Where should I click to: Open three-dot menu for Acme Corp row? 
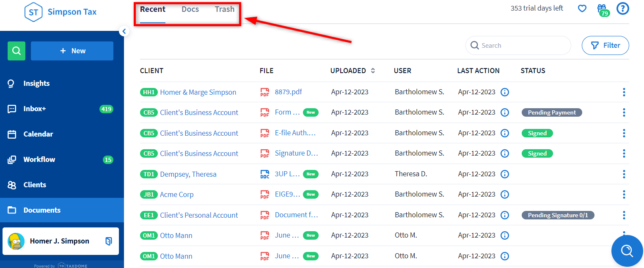pyautogui.click(x=624, y=194)
